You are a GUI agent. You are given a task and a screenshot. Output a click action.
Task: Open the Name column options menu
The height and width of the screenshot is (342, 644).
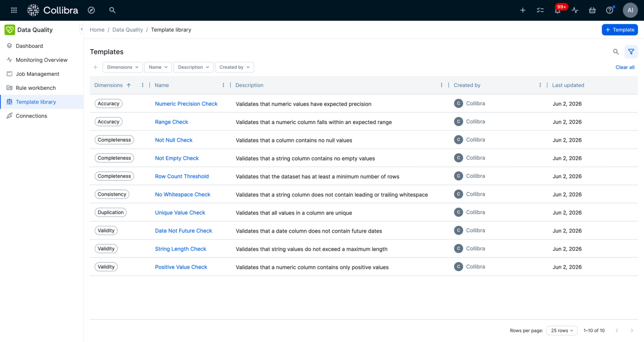click(223, 85)
